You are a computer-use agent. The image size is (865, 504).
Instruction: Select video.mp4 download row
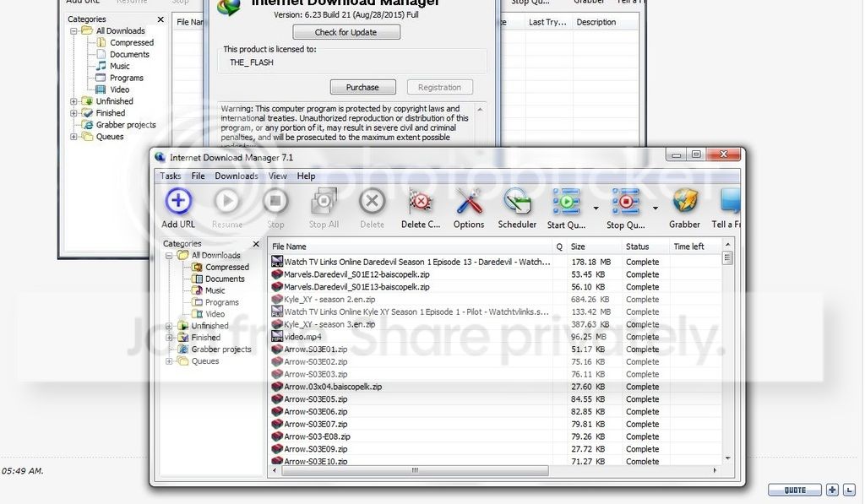[x=495, y=337]
